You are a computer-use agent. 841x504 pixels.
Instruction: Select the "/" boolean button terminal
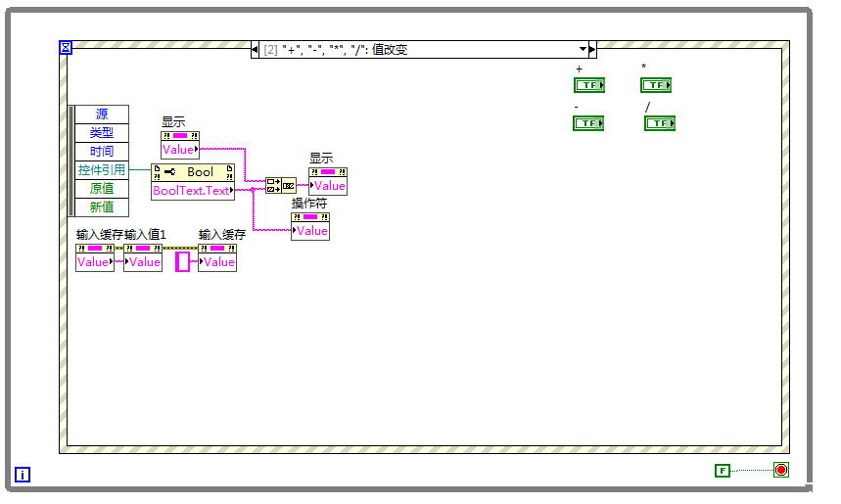click(660, 123)
